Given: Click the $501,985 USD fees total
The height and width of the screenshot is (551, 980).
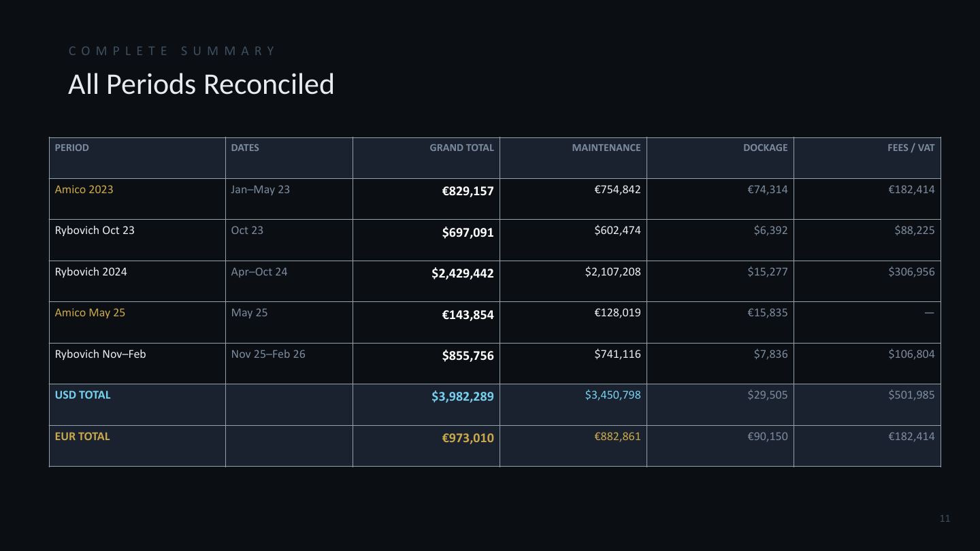Looking at the screenshot, I should (911, 395).
